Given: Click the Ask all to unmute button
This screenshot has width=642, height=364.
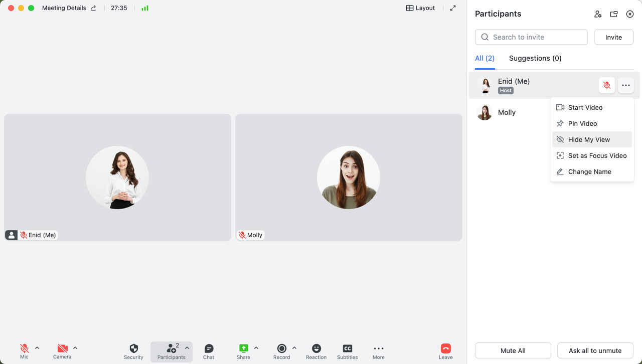Looking at the screenshot, I should point(595,350).
